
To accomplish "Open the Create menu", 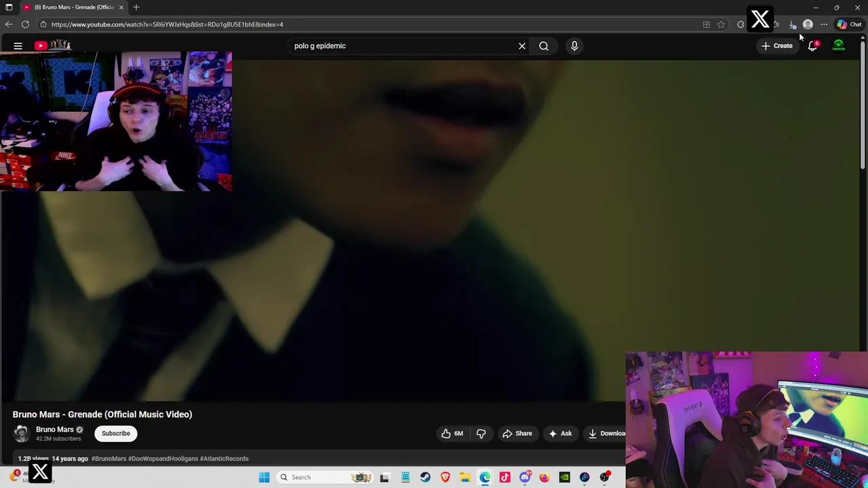I will [777, 46].
